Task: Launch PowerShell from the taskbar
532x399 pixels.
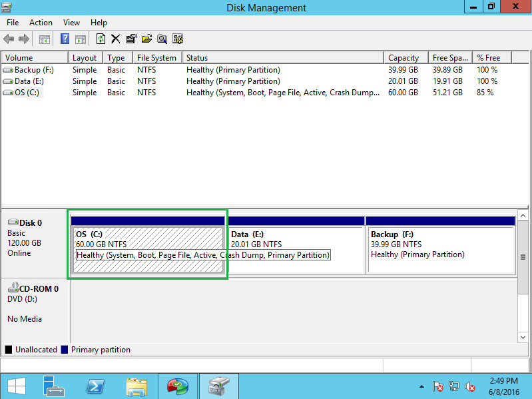Action: 95,386
